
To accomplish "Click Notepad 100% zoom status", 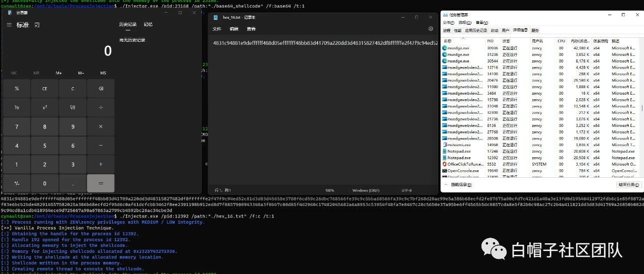I will point(330,190).
